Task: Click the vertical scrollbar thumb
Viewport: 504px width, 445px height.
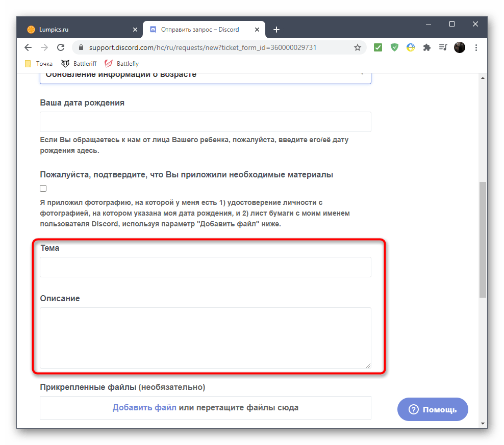Action: [x=483, y=240]
